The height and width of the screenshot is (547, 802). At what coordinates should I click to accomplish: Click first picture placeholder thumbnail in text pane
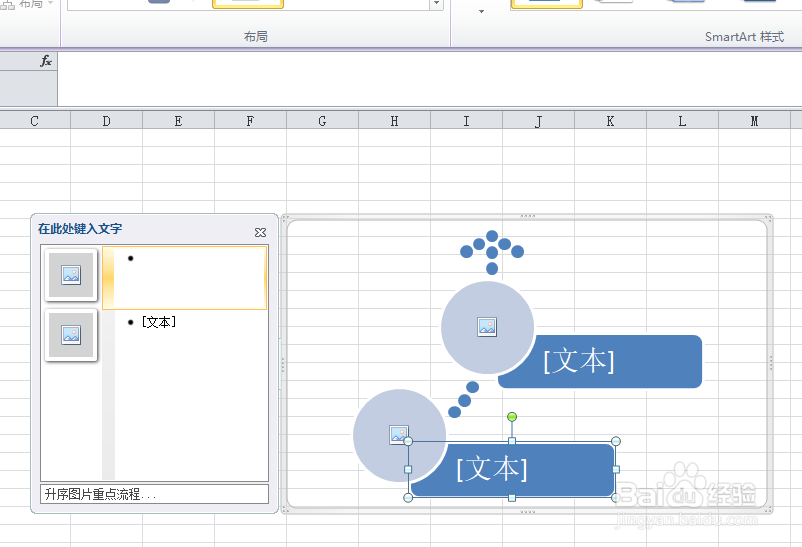[x=71, y=275]
